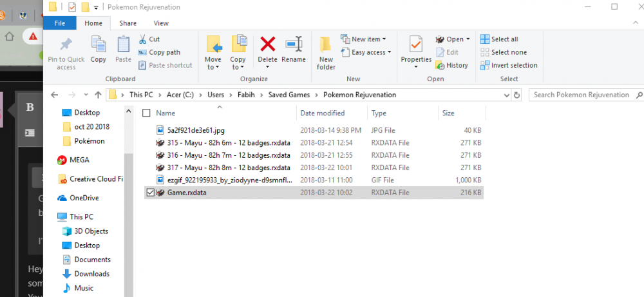Open MEGA in navigation pane
The image size is (644, 297).
click(73, 160)
